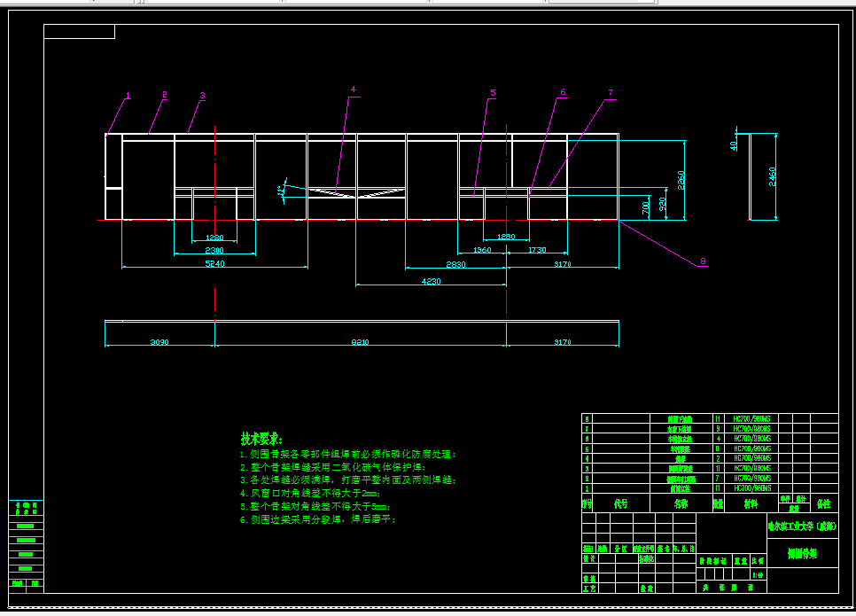
Task: Select magenta callout number 3
Action: (203, 95)
